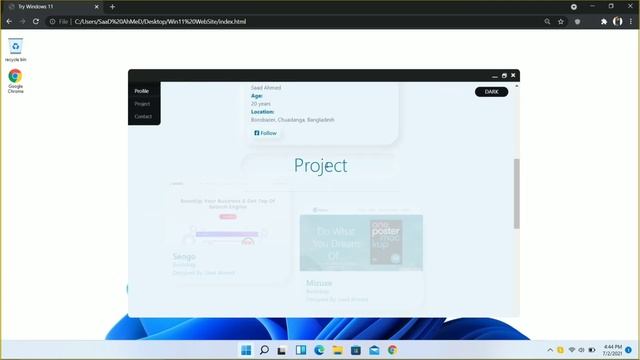Open volume control in tray

point(582,350)
